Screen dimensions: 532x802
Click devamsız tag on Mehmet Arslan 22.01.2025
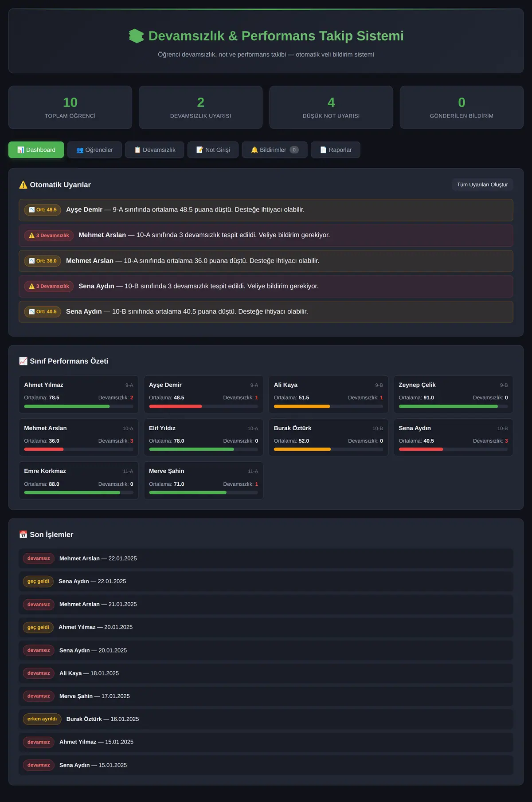[39, 558]
